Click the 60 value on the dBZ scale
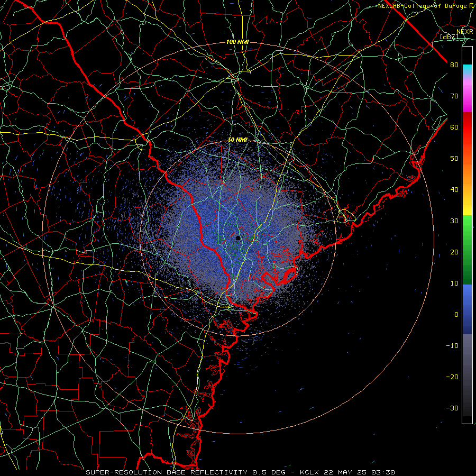 point(454,127)
